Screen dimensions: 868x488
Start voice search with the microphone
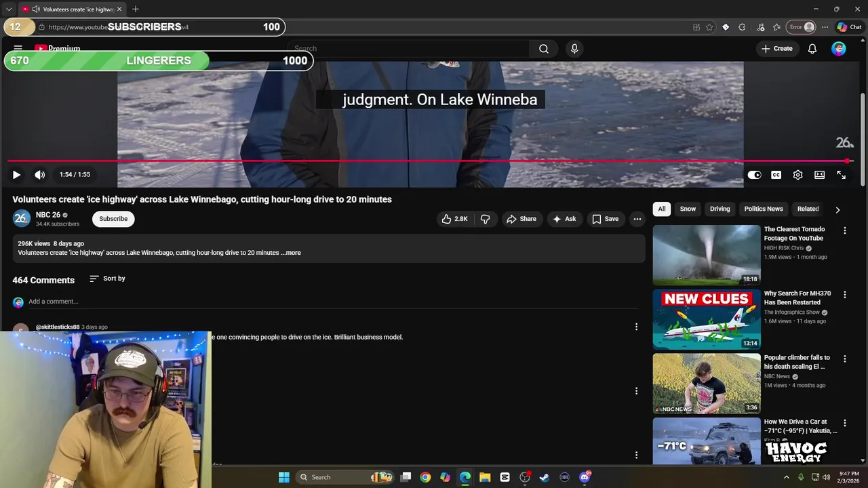pos(574,49)
